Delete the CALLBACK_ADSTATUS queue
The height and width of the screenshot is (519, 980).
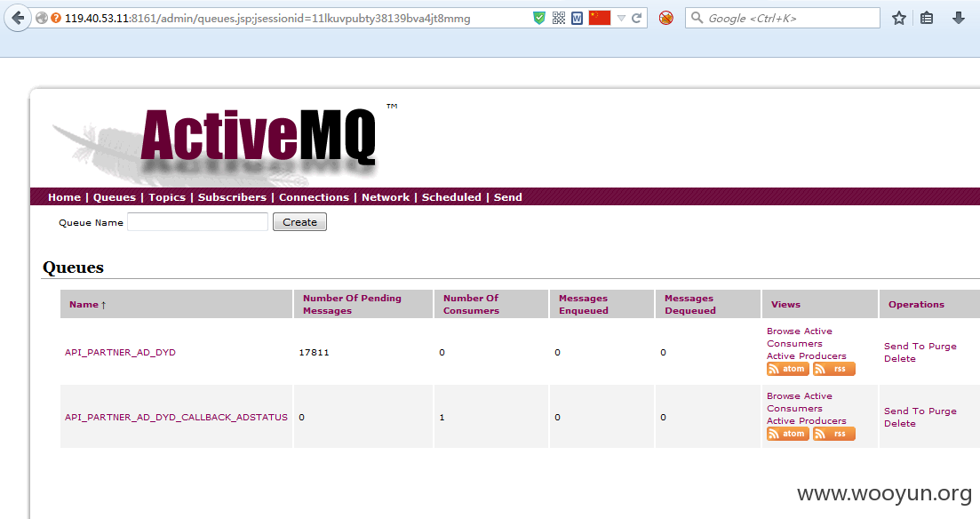pos(899,424)
